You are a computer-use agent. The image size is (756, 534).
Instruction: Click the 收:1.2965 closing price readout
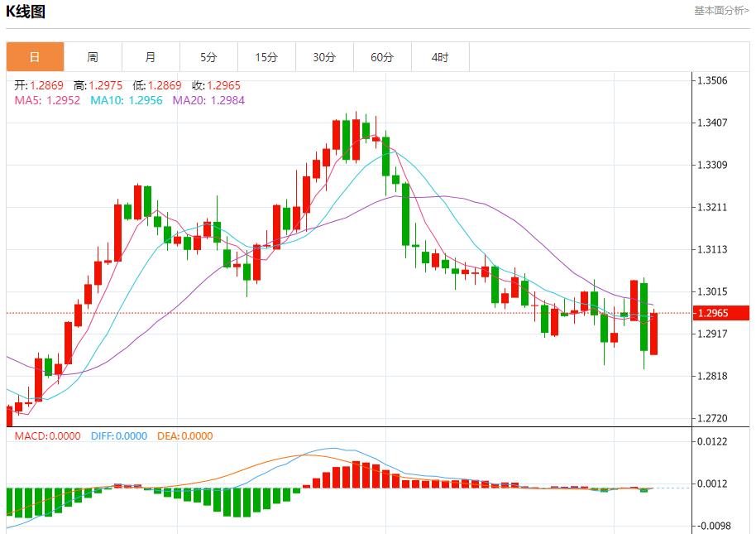(x=216, y=85)
